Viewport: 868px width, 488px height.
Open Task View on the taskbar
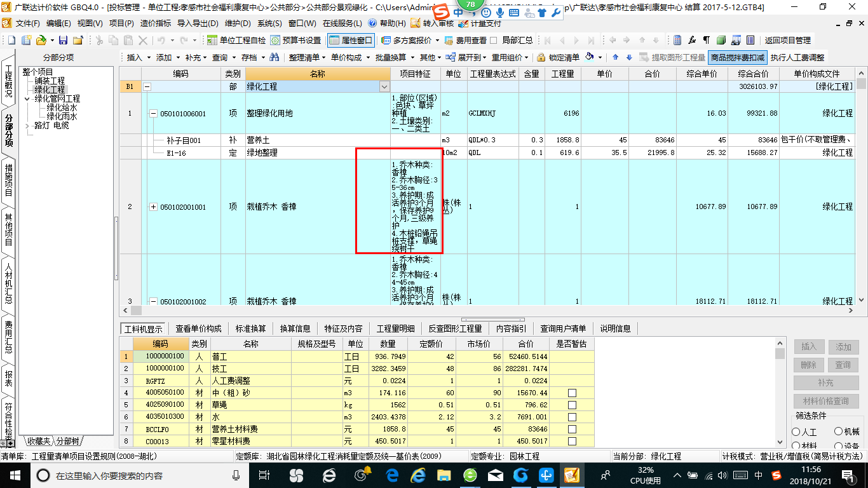pos(265,475)
